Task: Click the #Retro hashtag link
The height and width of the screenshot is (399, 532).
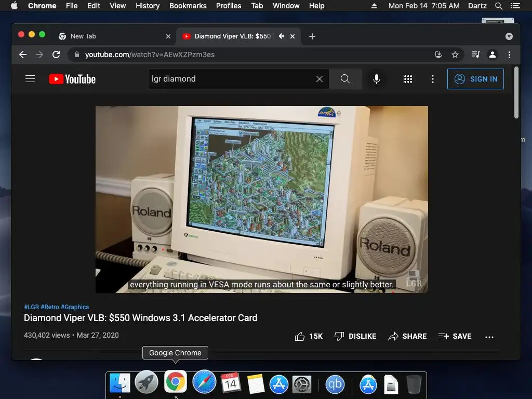Action: point(50,307)
